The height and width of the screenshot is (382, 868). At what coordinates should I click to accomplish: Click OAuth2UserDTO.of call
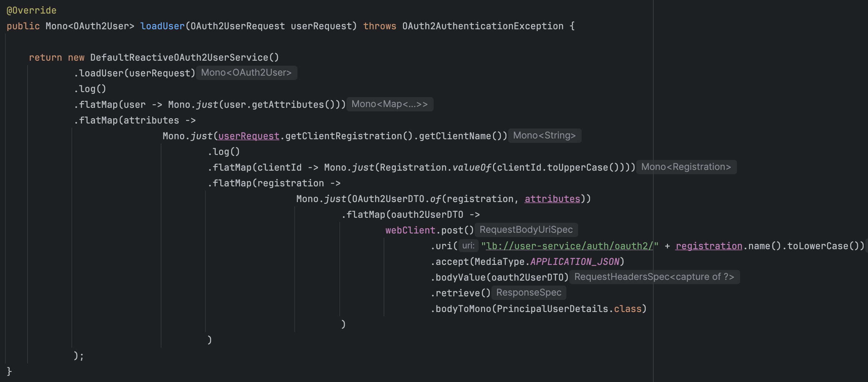tap(396, 199)
